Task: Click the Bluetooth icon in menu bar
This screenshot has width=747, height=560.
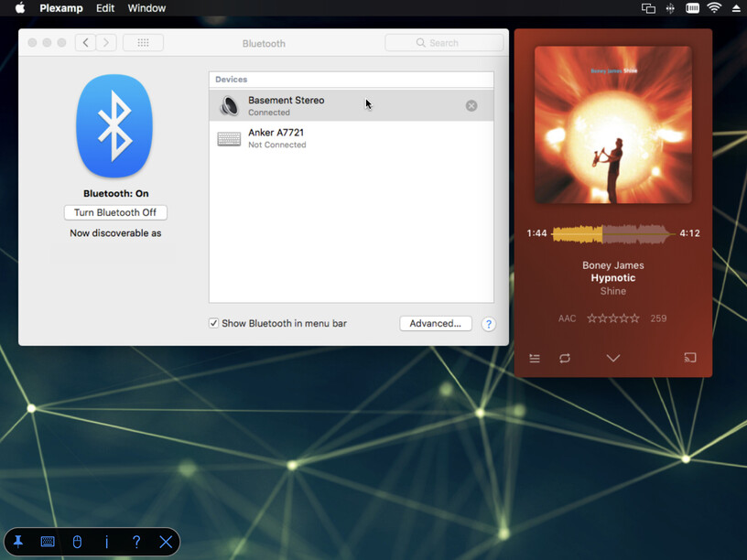Action: (x=670, y=8)
